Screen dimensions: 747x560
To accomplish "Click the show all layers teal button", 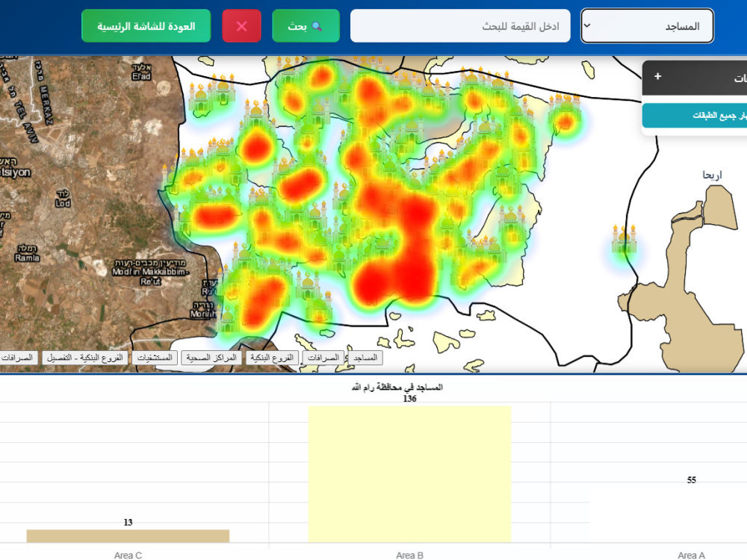I will (x=695, y=116).
